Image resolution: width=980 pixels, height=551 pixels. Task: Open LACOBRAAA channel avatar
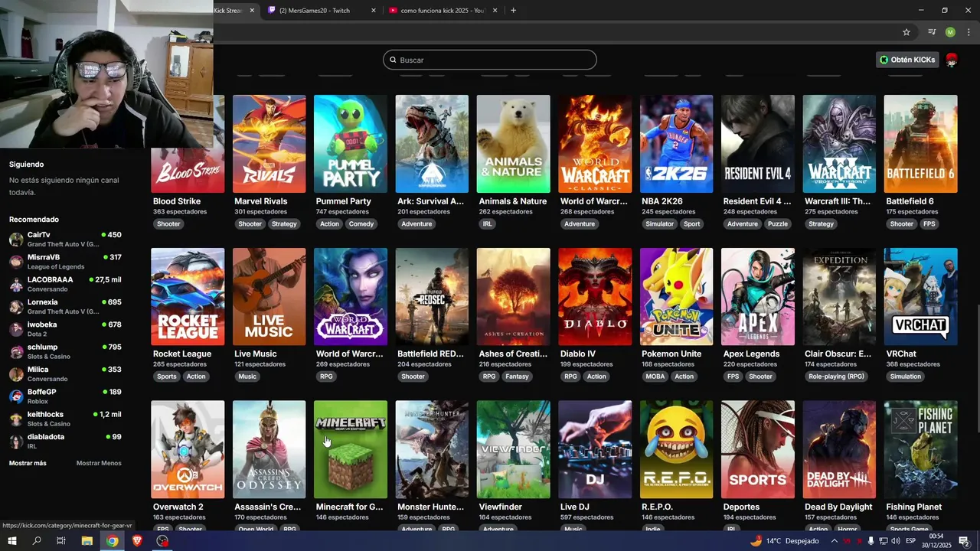(16, 284)
